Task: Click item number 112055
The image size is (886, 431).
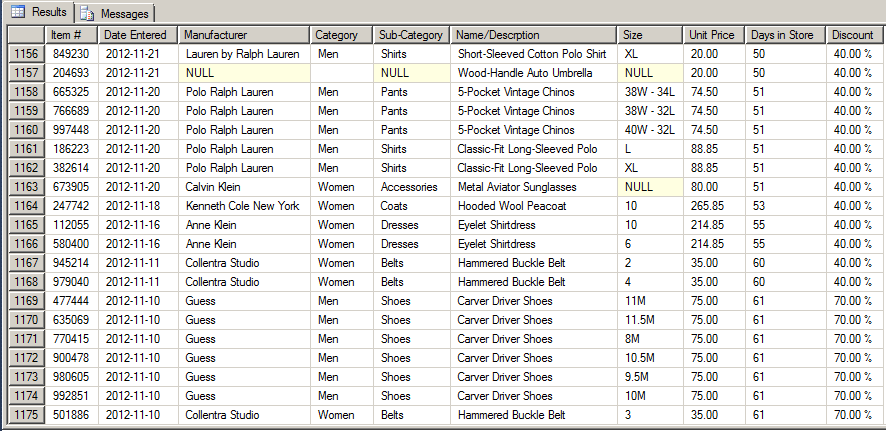Action: click(72, 225)
